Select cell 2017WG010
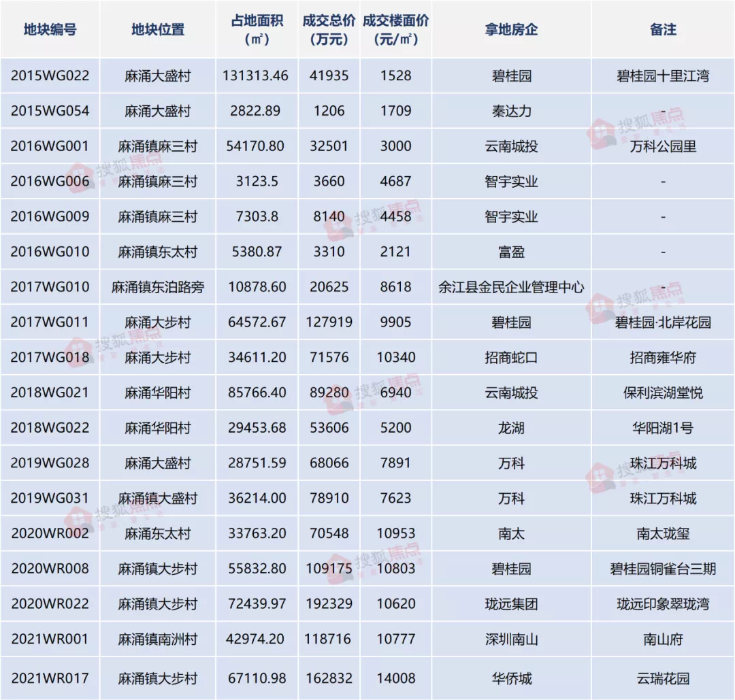The image size is (735, 700). pyautogui.click(x=50, y=287)
